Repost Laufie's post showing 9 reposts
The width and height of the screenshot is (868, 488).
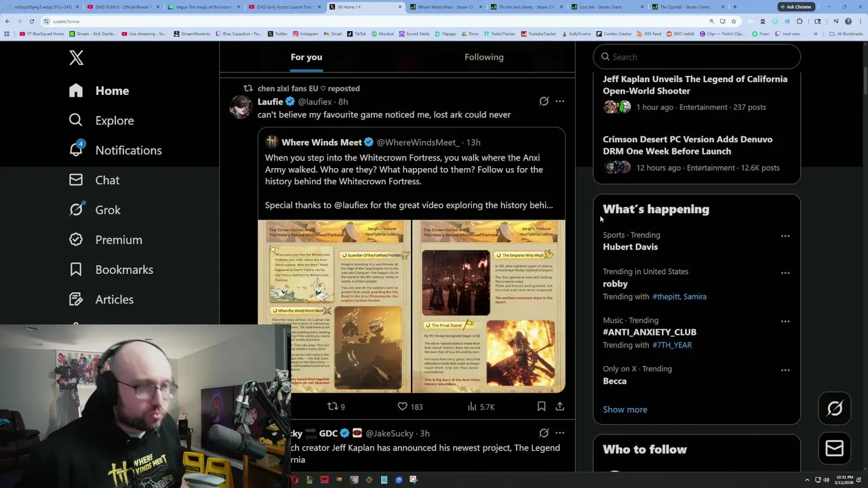tap(336, 407)
